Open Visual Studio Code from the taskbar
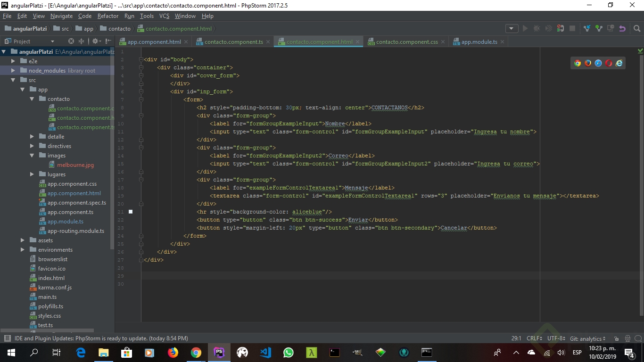644x362 pixels. click(265, 352)
